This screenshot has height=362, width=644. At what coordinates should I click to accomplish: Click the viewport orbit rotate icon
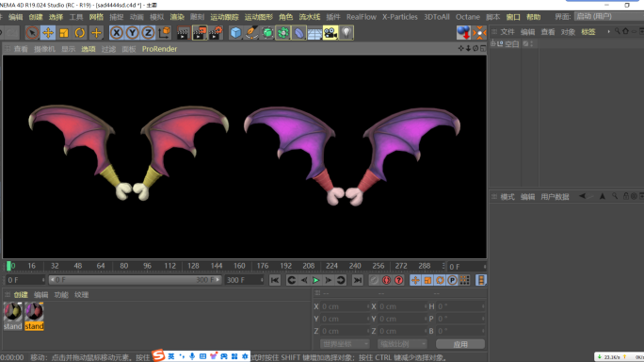475,48
